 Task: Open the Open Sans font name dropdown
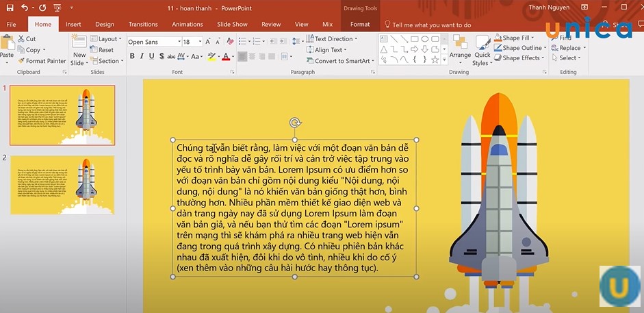(x=179, y=42)
